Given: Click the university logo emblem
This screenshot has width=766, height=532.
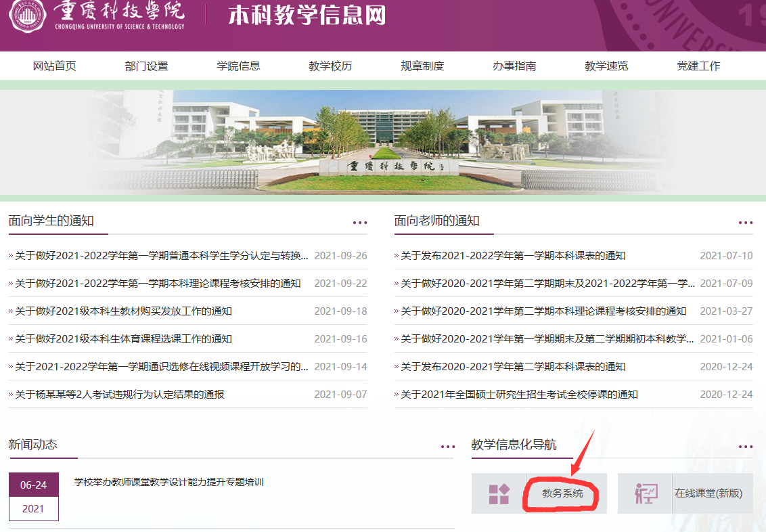Looking at the screenshot, I should click(x=26, y=16).
